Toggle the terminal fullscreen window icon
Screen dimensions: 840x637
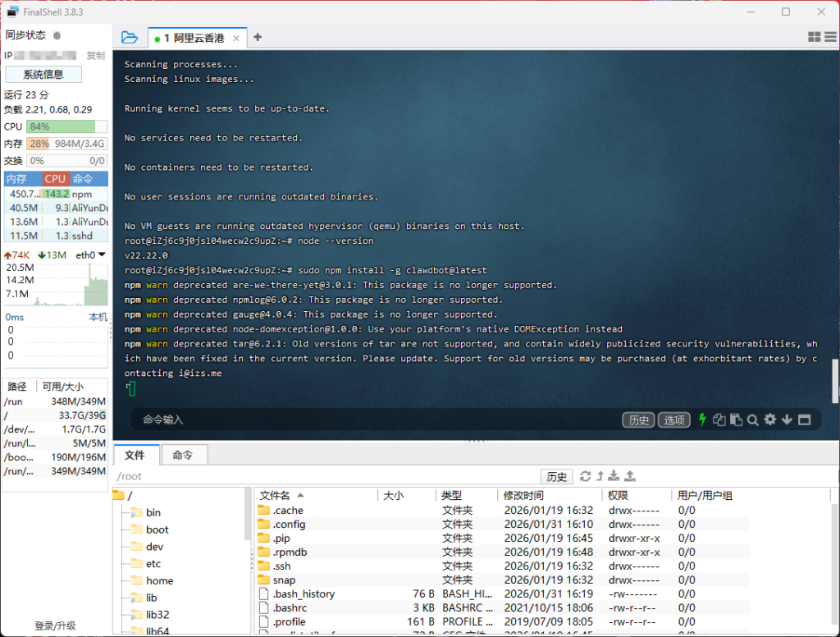pyautogui.click(x=804, y=419)
